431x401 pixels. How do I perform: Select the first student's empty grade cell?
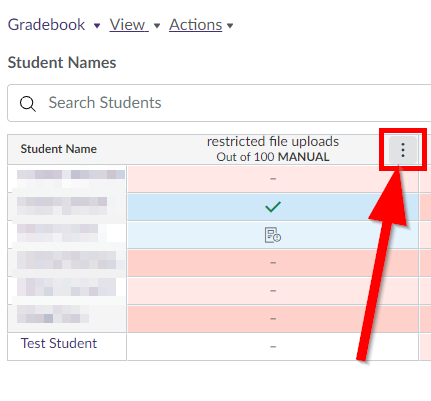point(273,179)
